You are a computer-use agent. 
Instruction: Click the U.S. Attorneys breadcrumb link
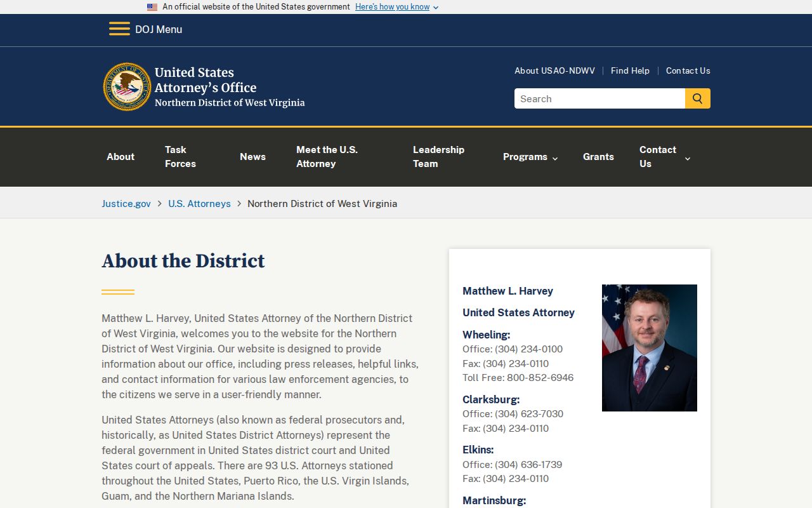[x=199, y=204]
